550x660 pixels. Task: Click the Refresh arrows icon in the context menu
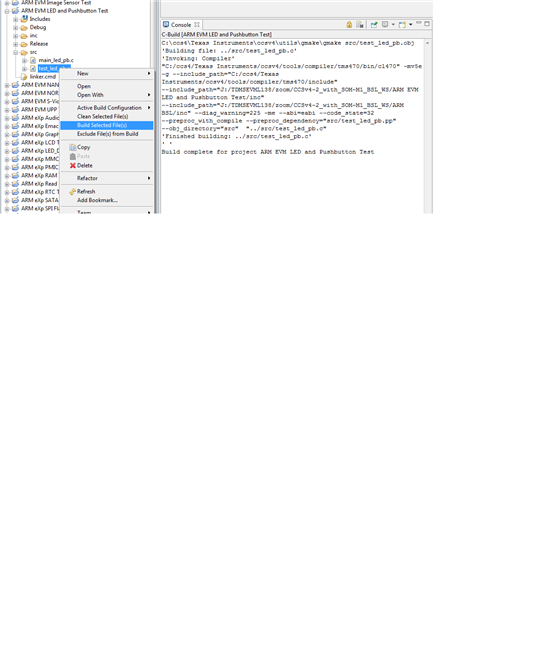tap(73, 192)
